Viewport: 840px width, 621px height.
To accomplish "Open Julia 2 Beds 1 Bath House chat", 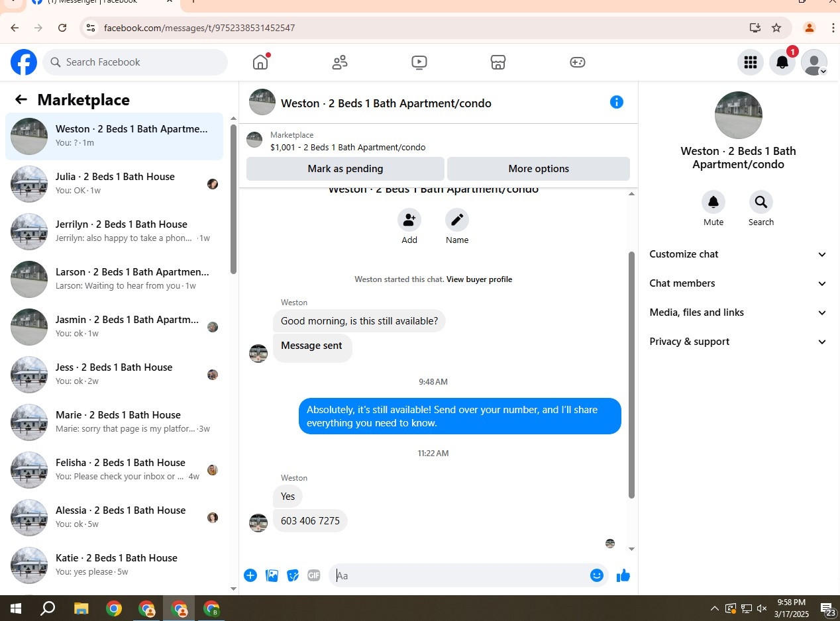I will (115, 184).
